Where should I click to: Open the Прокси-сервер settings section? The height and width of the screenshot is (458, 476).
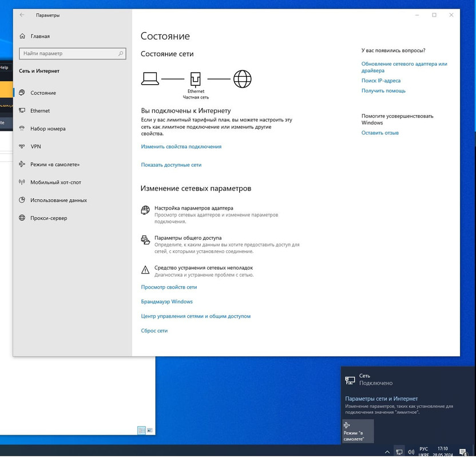[72, 218]
